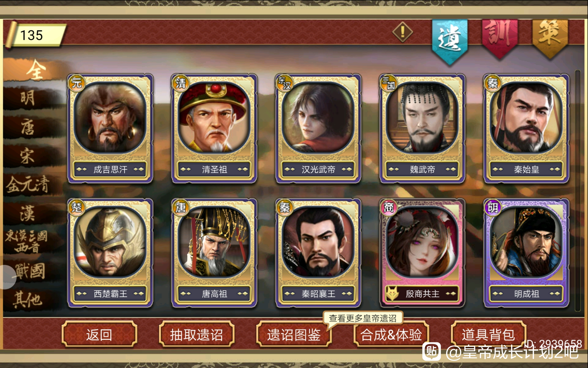Viewport: 588px width, 368px height.
Task: Select the 成吉思汗 emperor card
Action: tap(110, 128)
